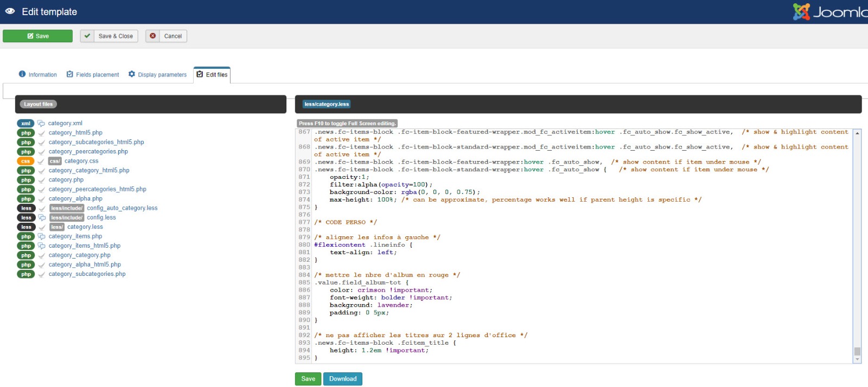Click the check icon beside category.php
Screen dimensions: 868x387
point(42,180)
